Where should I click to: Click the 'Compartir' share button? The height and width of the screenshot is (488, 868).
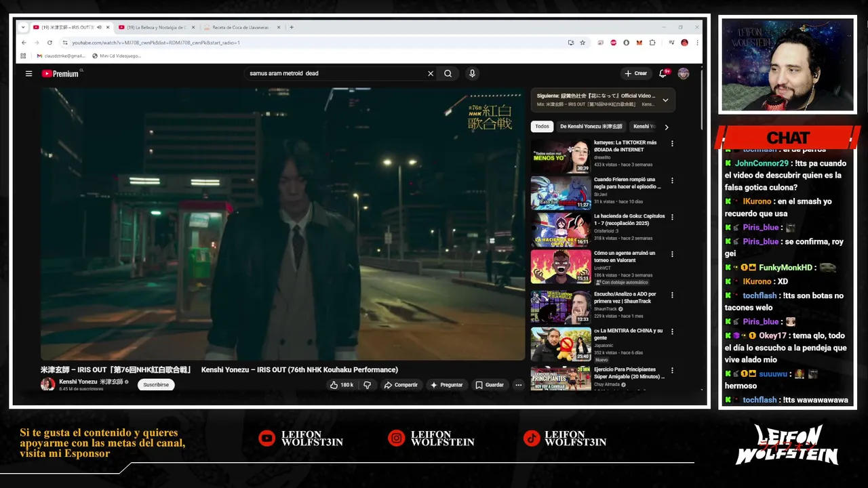coord(401,385)
